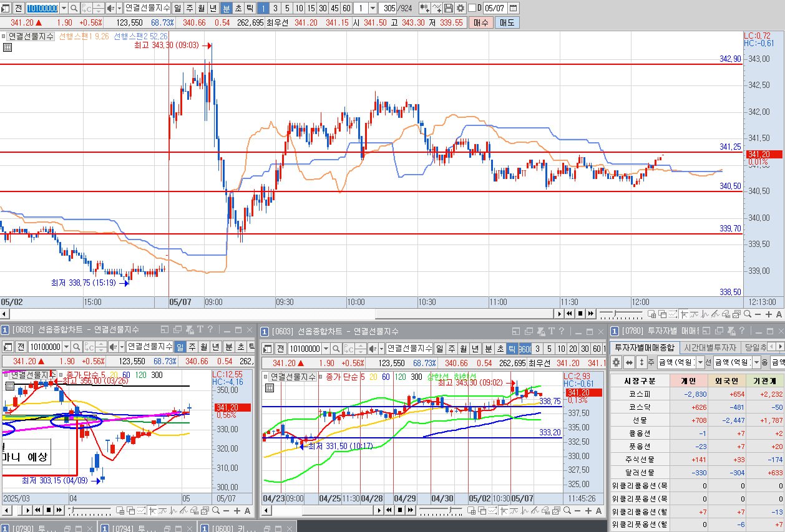Click the 05/07 date input field
The image size is (785, 532).
[494, 8]
